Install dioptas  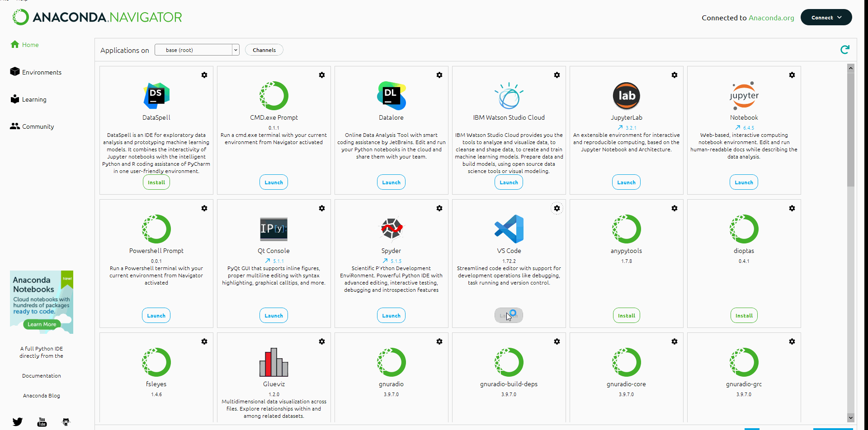[744, 315]
